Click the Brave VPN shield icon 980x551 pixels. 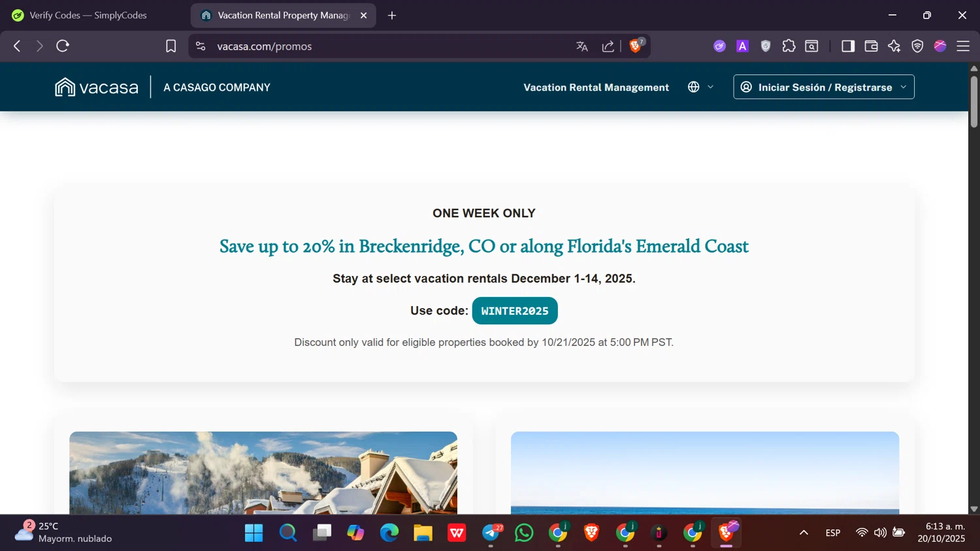pyautogui.click(x=917, y=46)
